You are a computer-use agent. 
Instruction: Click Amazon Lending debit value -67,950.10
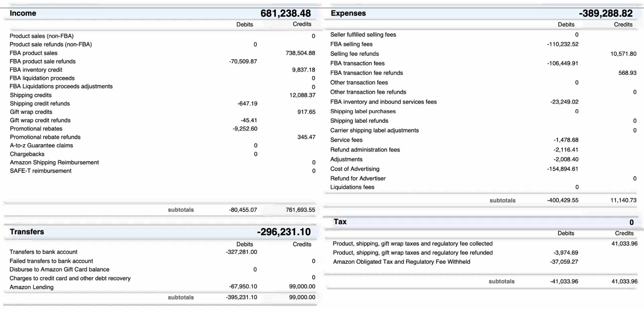tap(243, 287)
